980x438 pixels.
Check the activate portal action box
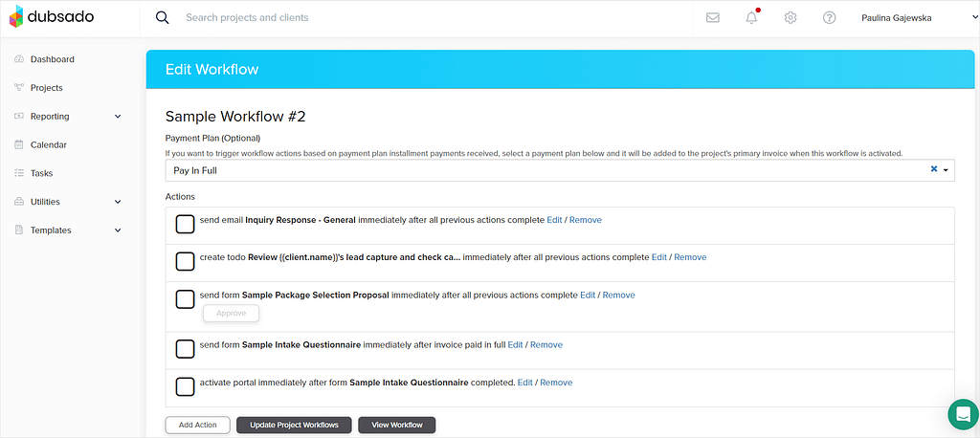(185, 386)
